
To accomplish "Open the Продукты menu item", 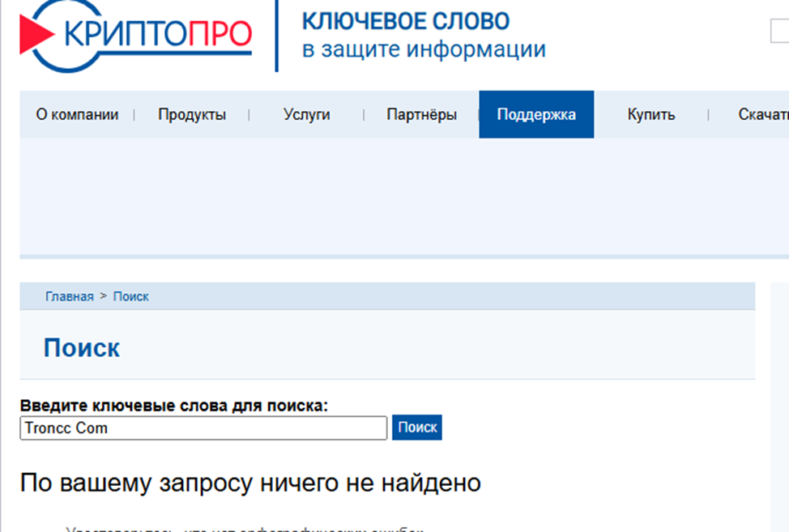I will coord(192,115).
